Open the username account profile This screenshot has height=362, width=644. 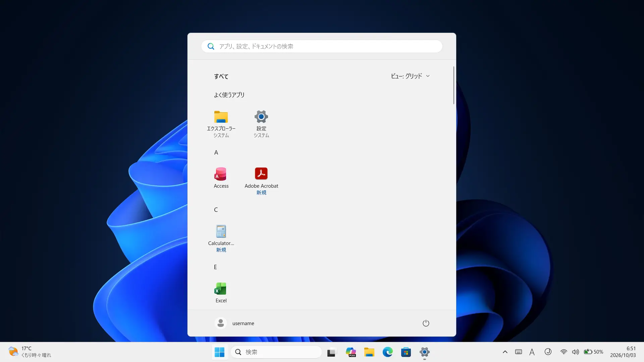234,323
